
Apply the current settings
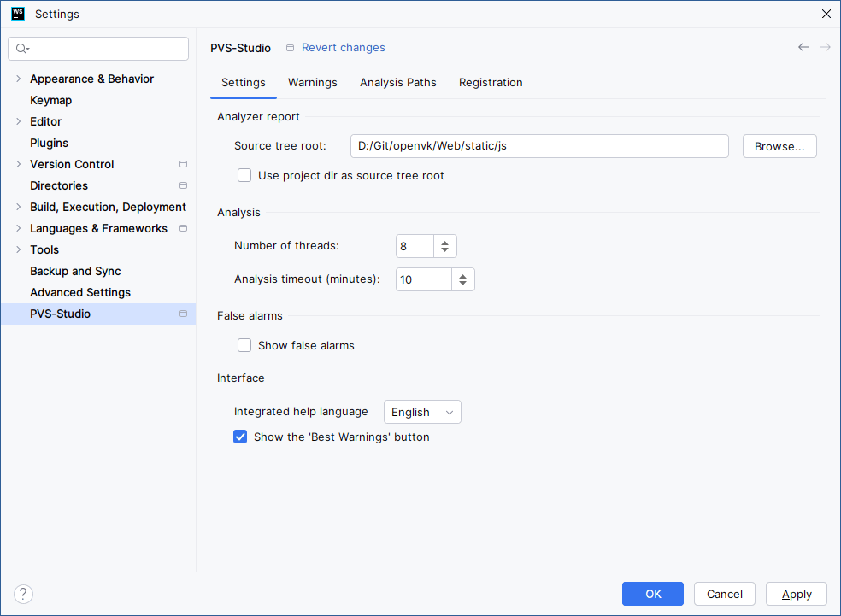[796, 594]
